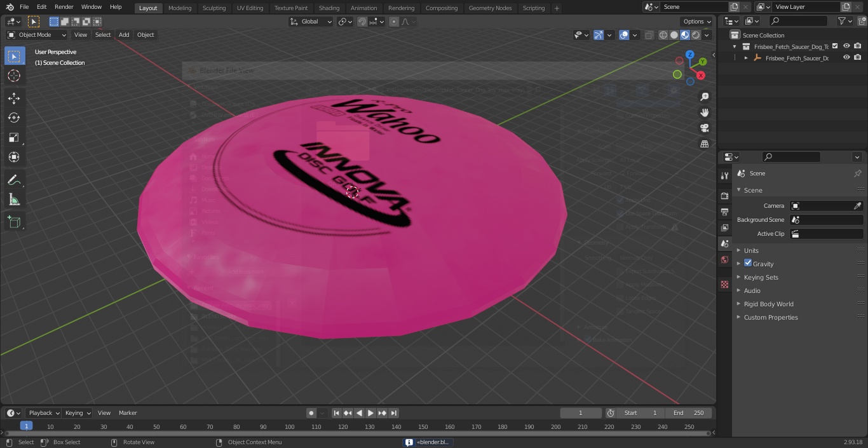Switch orthographic/perspective grid icon
The height and width of the screenshot is (448, 868).
704,144
